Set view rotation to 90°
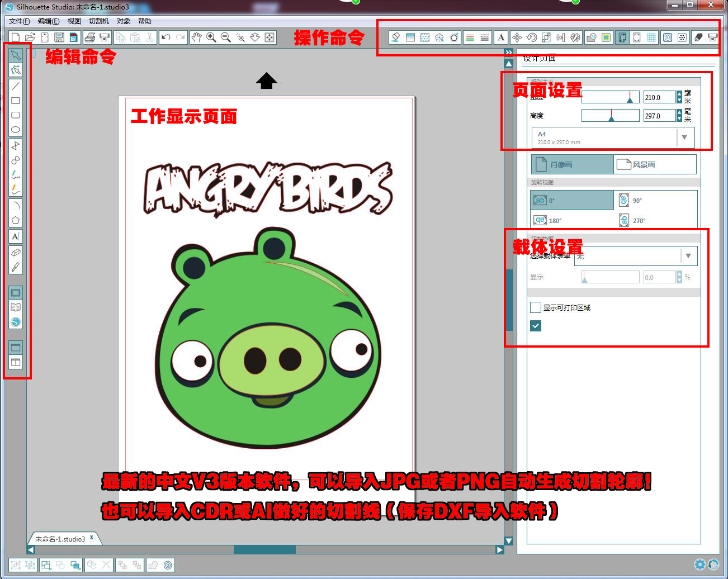 [x=655, y=200]
